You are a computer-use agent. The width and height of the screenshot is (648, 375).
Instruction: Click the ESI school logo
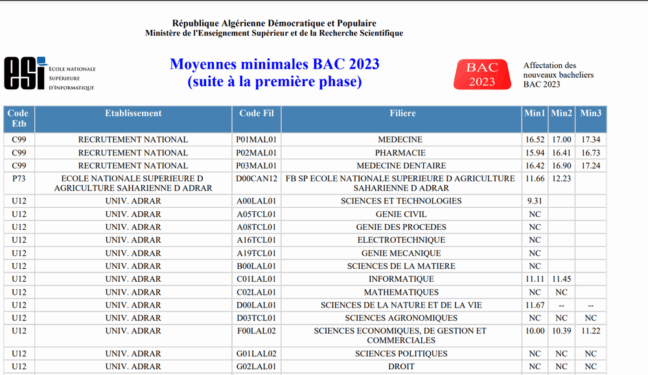coord(50,74)
